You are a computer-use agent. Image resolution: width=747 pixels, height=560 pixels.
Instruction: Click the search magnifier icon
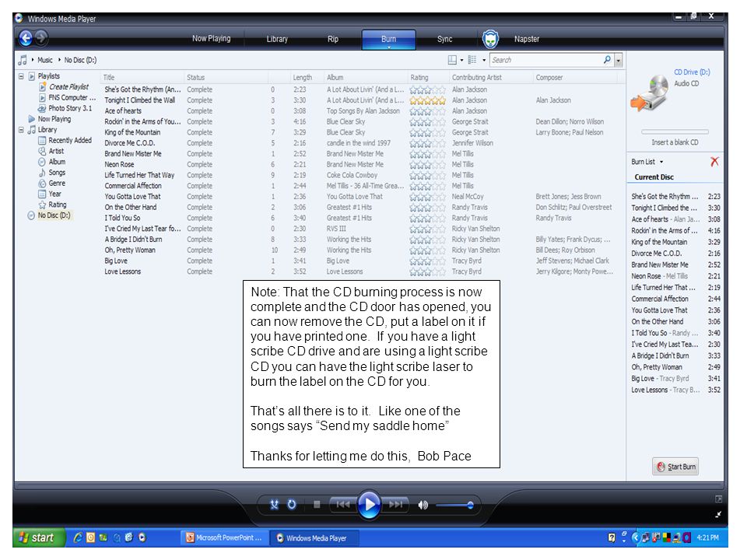pos(607,60)
